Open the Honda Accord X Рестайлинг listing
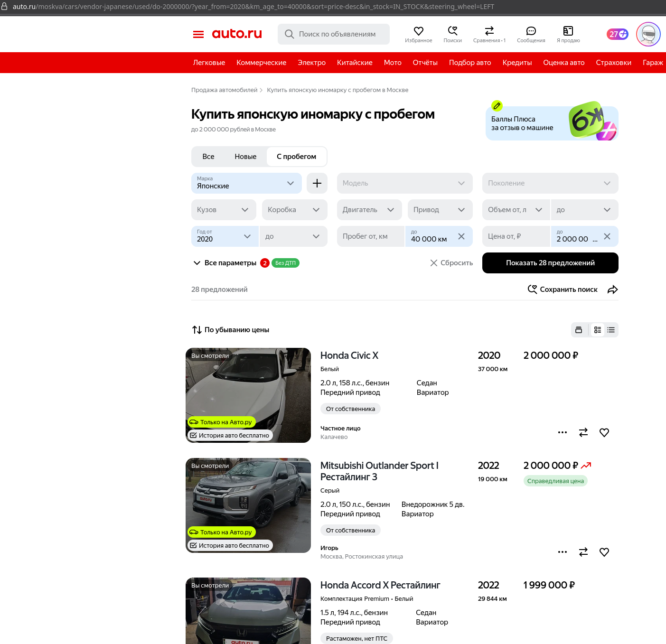This screenshot has width=666, height=644. (x=380, y=585)
